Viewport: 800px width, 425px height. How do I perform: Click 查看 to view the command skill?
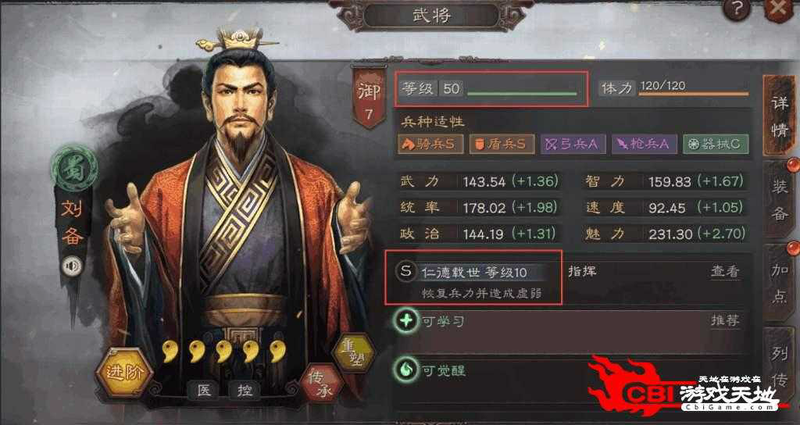click(x=726, y=271)
